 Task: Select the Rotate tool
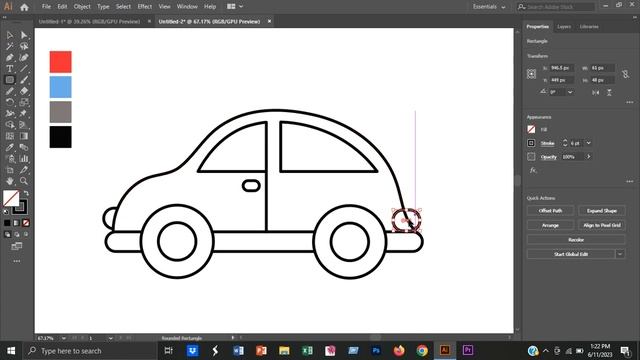(x=9, y=102)
